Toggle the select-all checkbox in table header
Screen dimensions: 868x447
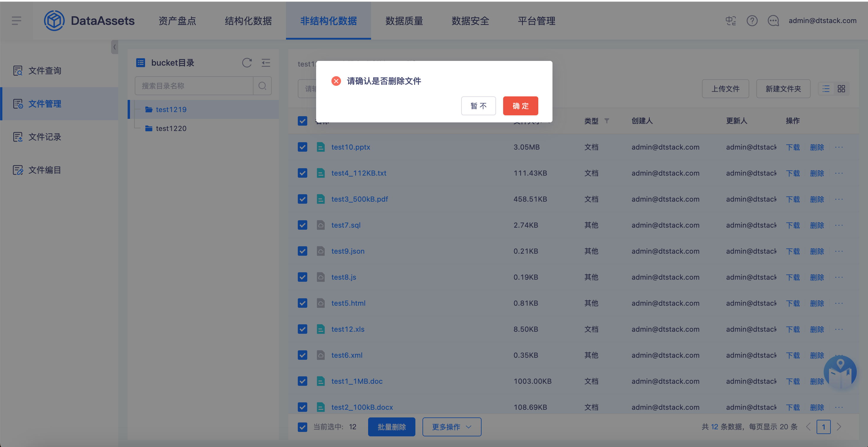[302, 121]
